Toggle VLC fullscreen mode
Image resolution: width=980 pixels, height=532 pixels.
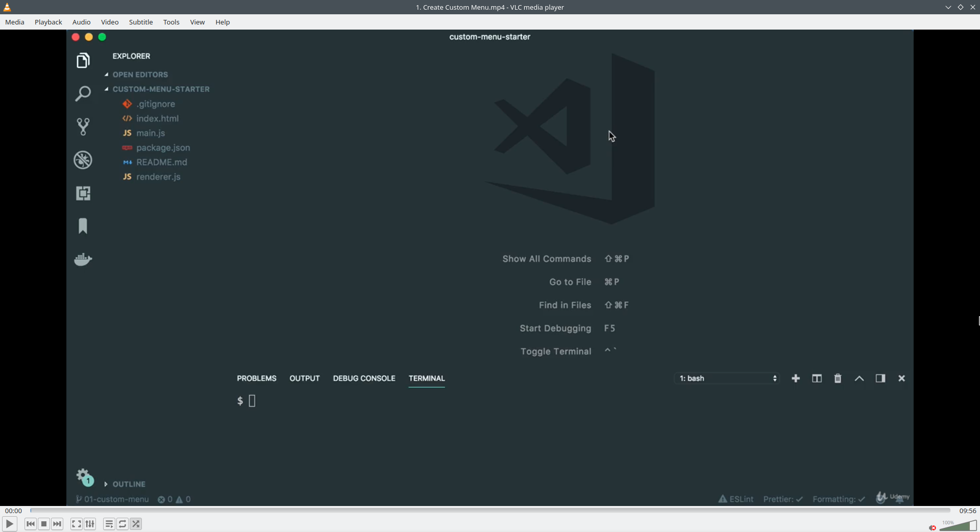[76, 524]
